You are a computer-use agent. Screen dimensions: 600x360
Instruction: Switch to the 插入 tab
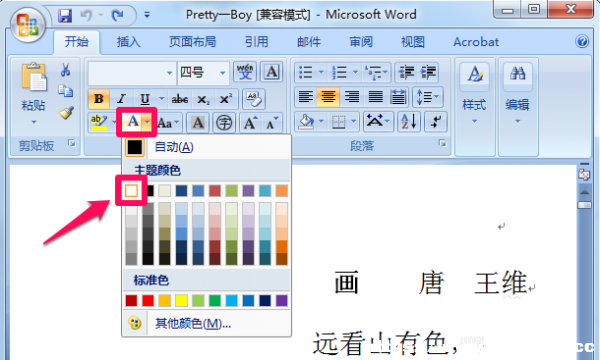point(129,42)
